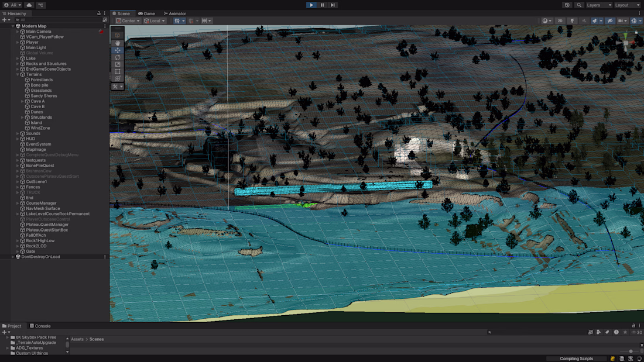Click the bug debug mode status icon

(612, 358)
